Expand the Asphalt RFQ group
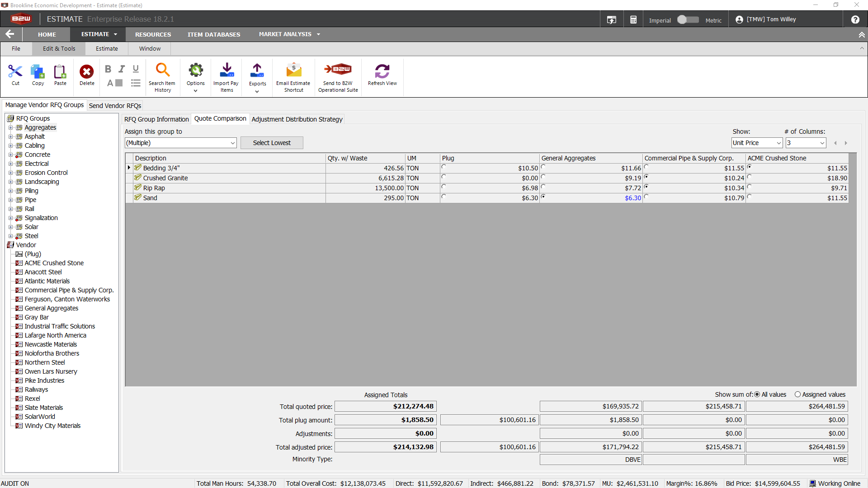Image resolution: width=868 pixels, height=488 pixels. click(11, 136)
